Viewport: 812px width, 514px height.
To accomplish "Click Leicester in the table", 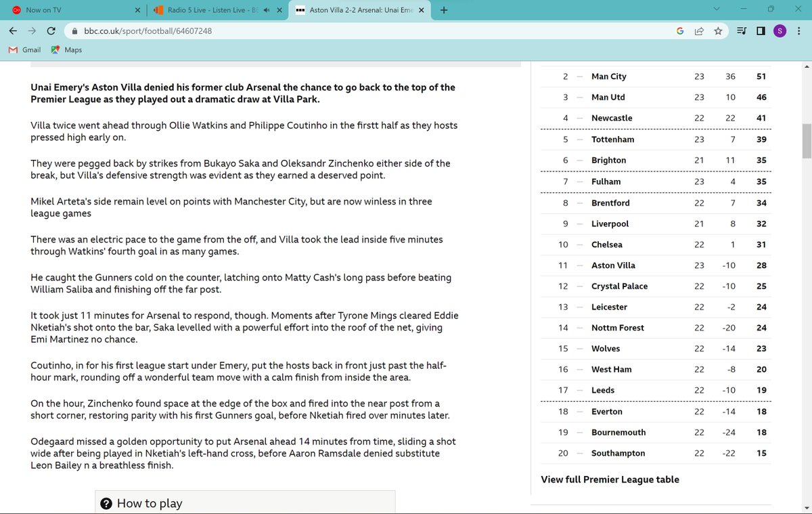I will 610,307.
